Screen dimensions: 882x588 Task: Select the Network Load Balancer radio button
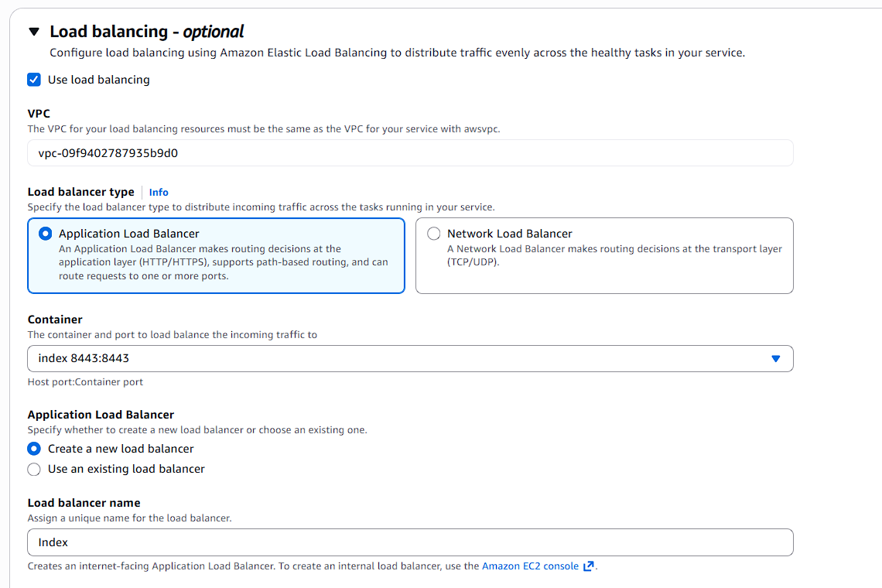click(x=434, y=234)
